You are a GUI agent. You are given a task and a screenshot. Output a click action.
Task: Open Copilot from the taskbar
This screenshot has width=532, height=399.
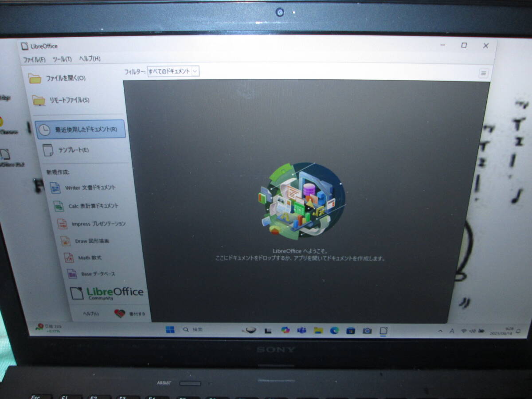pos(285,330)
